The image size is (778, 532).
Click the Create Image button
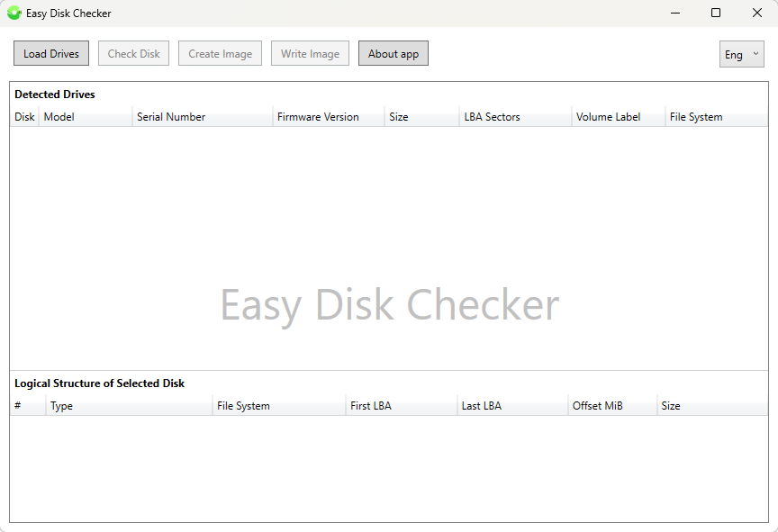click(x=220, y=53)
